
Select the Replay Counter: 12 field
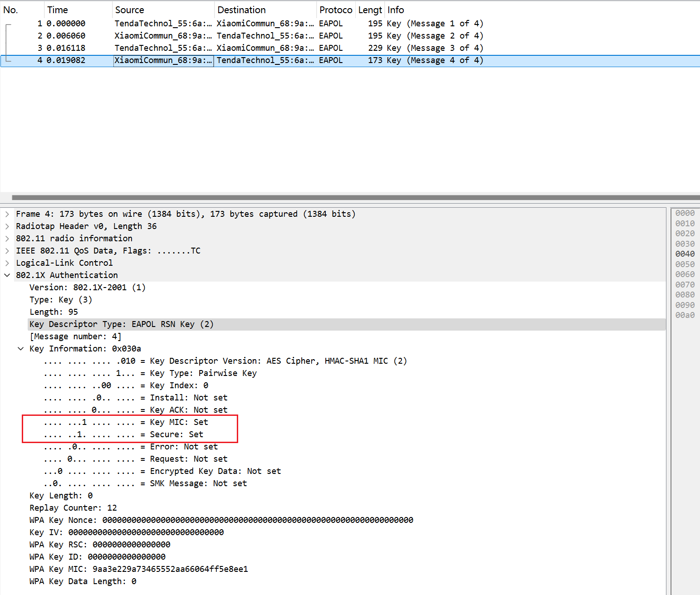click(x=73, y=508)
